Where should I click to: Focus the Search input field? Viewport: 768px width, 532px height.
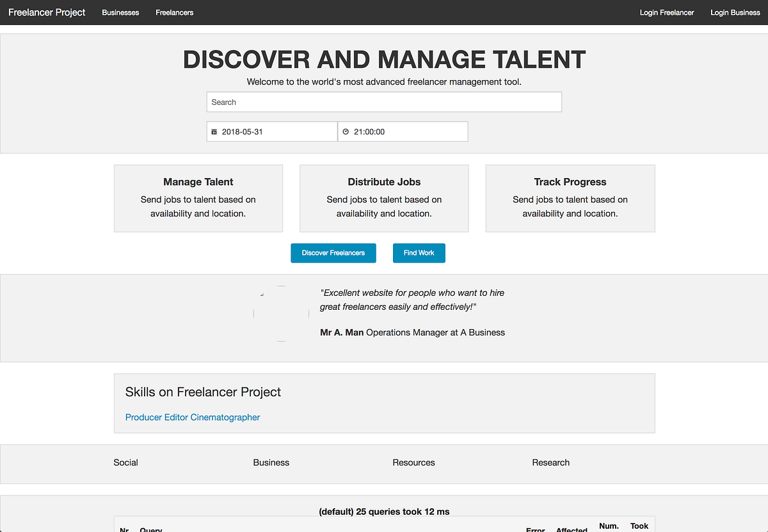(x=384, y=102)
